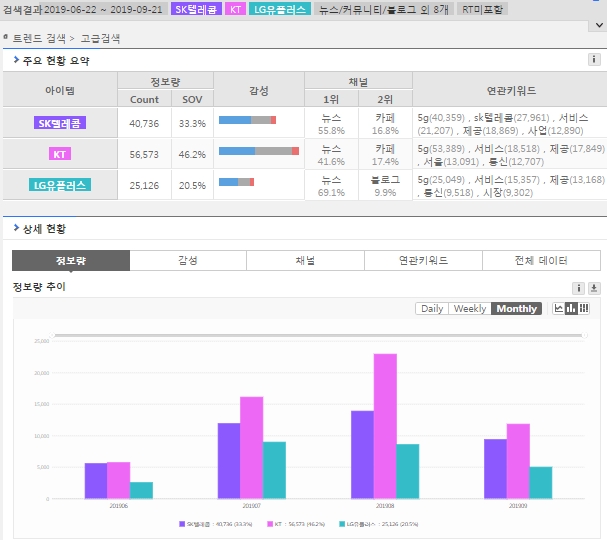Screen dimensions: 607x540
Task: Click the LG유플러스 sentiment bar
Action: pos(237,182)
